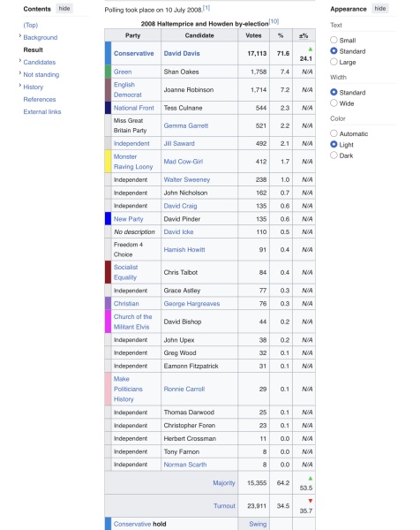This screenshot has height=530, width=420.
Task: Click green up arrow in Conservative row
Action: [x=311, y=49]
